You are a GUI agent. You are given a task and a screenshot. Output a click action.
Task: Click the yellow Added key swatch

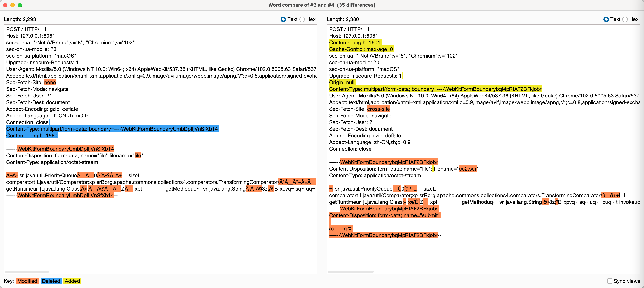tap(72, 281)
